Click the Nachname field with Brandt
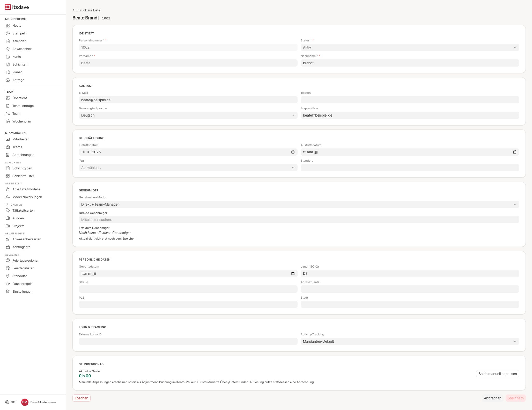The width and height of the screenshot is (532, 410). click(410, 63)
